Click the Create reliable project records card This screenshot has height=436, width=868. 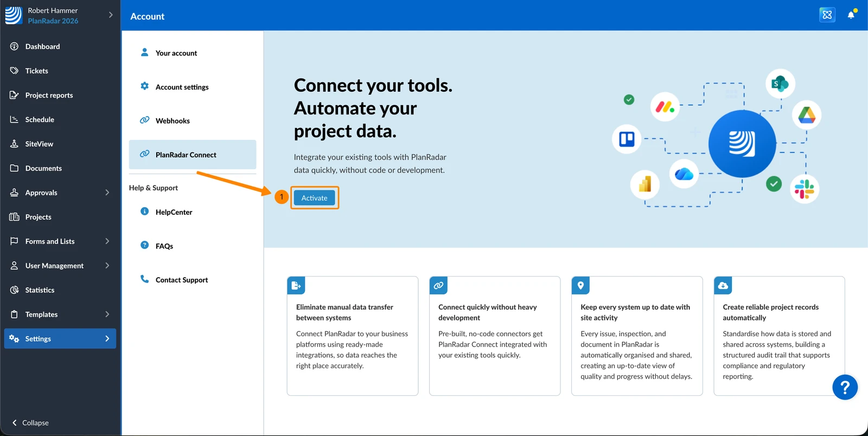click(x=779, y=336)
